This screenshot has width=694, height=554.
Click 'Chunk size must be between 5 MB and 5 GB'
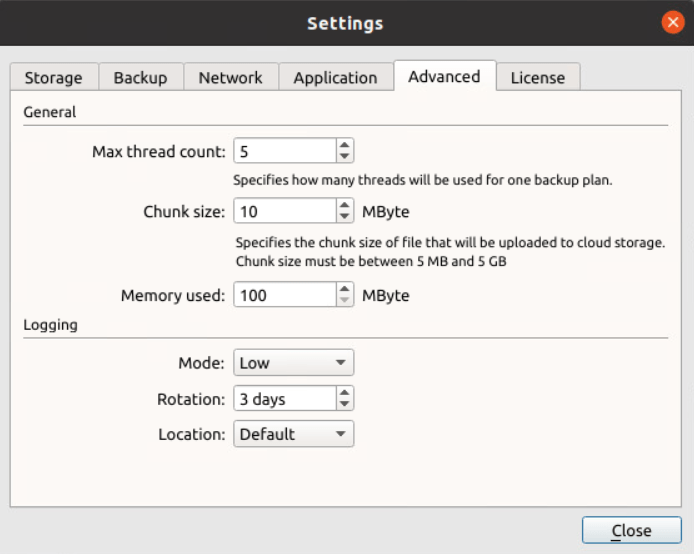click(x=371, y=261)
